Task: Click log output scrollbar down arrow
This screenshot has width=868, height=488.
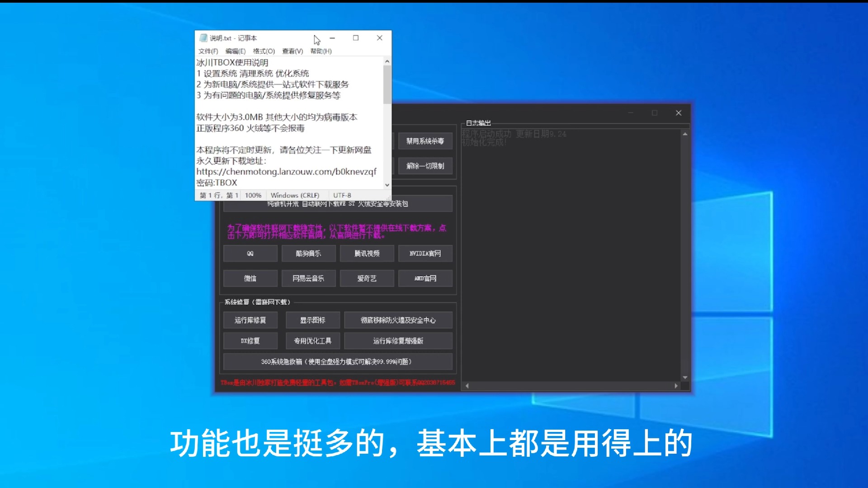Action: pyautogui.click(x=685, y=377)
